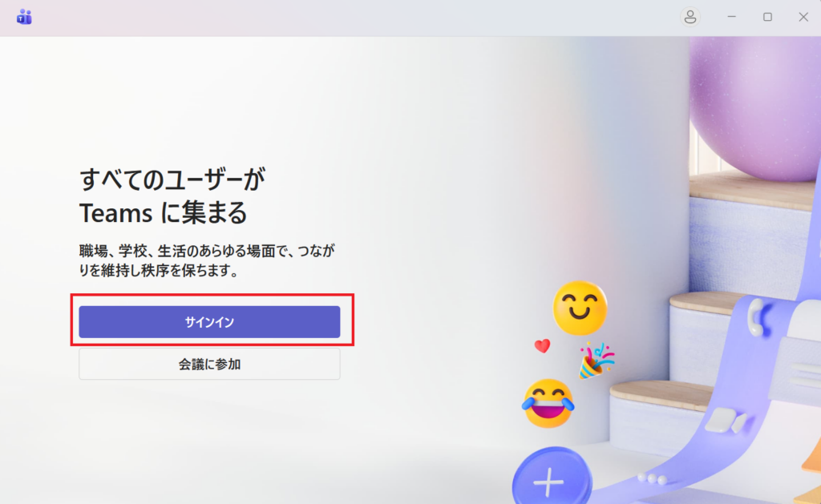Click the 'Teams に集まる' heading line
Viewport: 821px width, 504px height.
[x=163, y=213]
